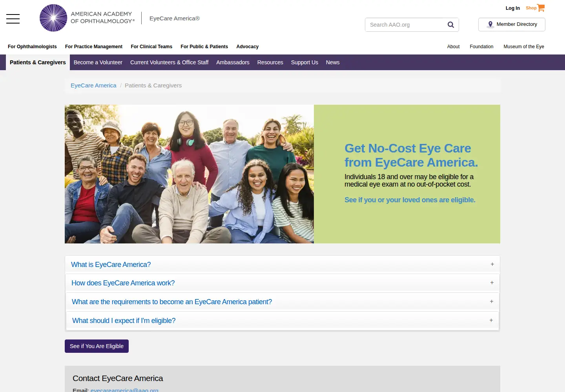This screenshot has height=392, width=565.
Task: Click the Log In link
Action: point(512,8)
